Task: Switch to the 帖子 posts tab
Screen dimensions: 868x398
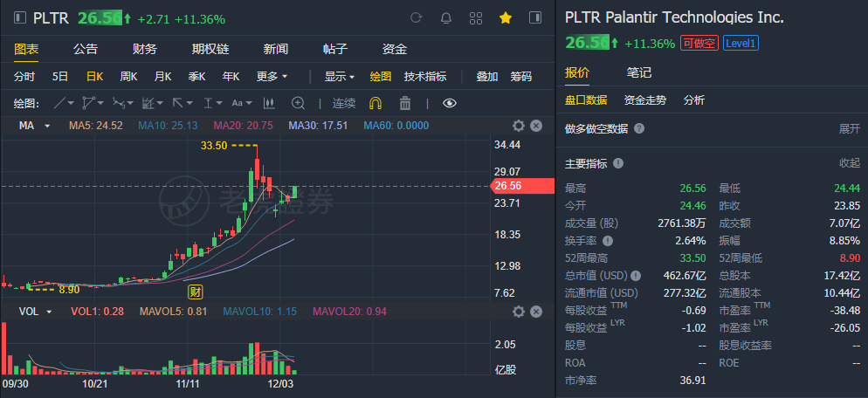Action: click(x=335, y=49)
